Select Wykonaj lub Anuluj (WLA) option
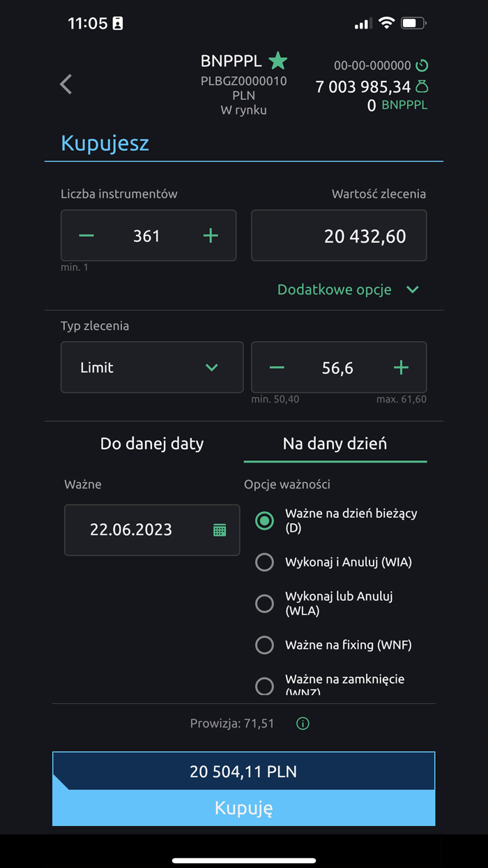Viewport: 488px width, 868px height. [x=264, y=603]
